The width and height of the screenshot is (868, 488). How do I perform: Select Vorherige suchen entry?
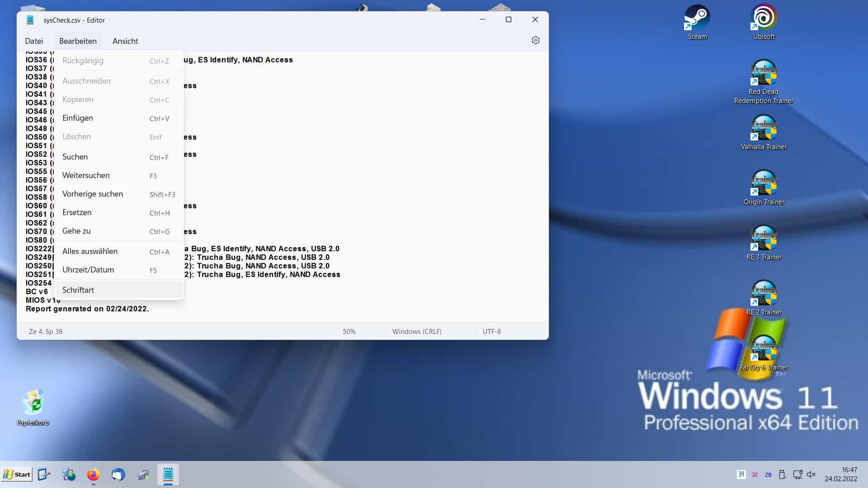point(118,194)
